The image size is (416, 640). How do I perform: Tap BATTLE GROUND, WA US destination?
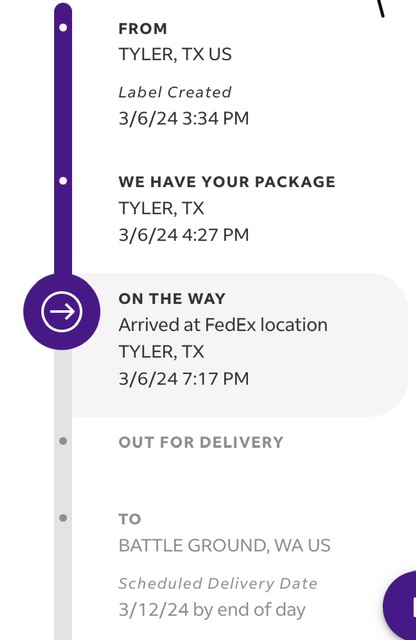(x=225, y=546)
